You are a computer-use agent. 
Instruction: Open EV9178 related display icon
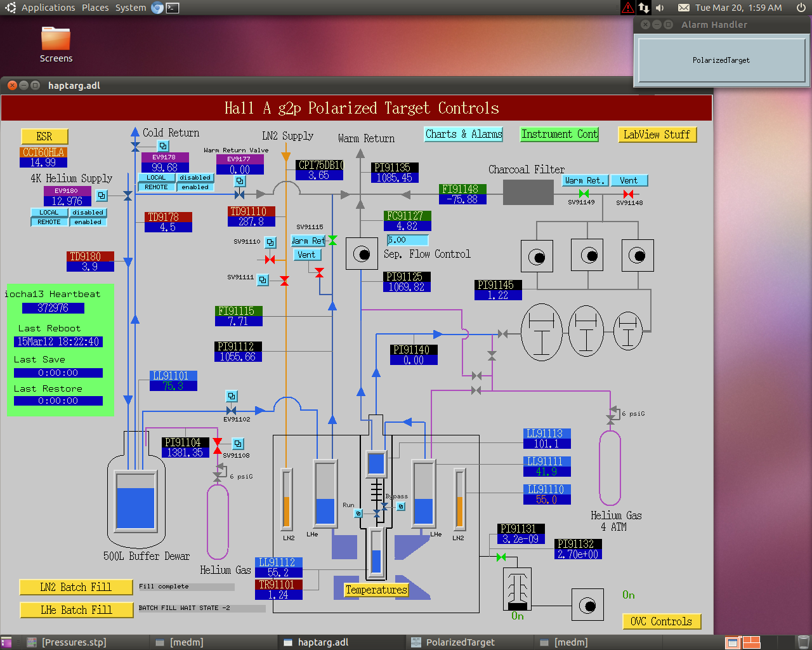(x=163, y=146)
